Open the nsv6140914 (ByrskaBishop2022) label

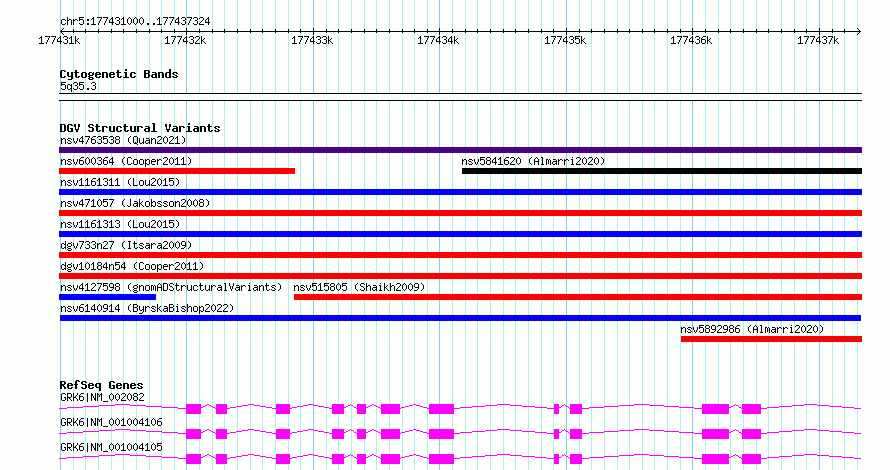tap(147, 308)
